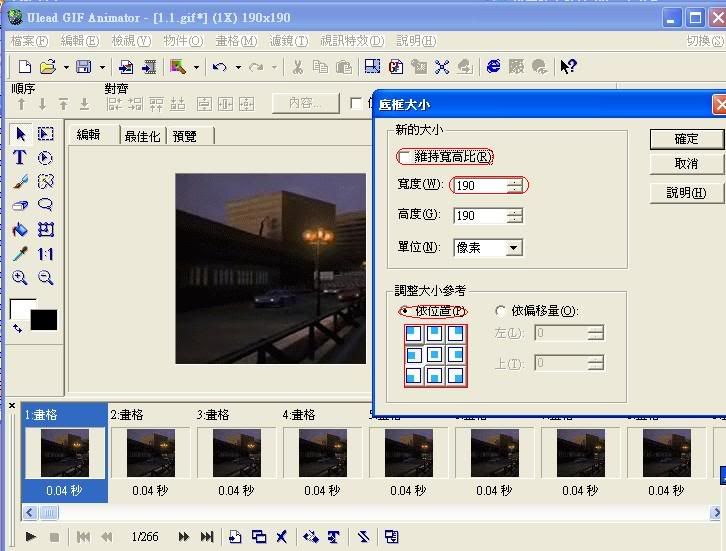Switch to the 最佳化 tab
The width and height of the screenshot is (726, 551).
click(142, 136)
